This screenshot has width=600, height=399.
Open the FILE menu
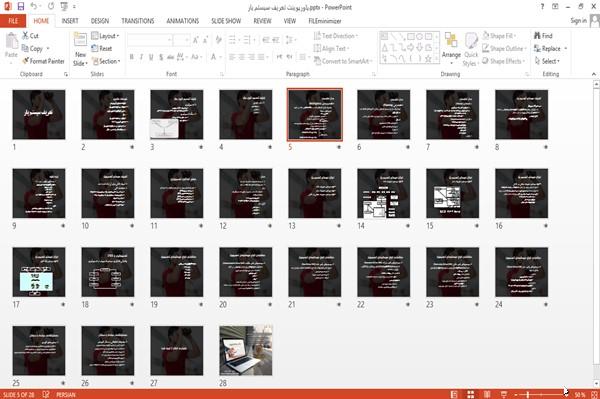[x=13, y=21]
